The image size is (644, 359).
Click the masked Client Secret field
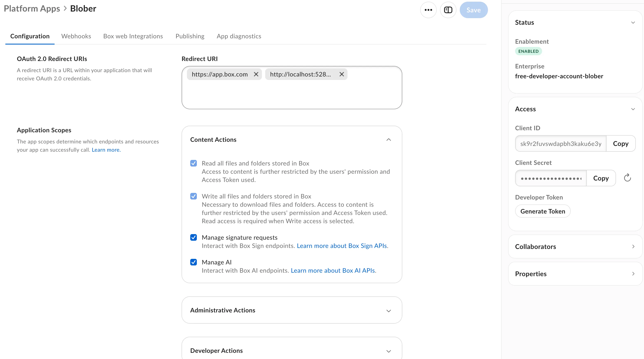point(551,178)
